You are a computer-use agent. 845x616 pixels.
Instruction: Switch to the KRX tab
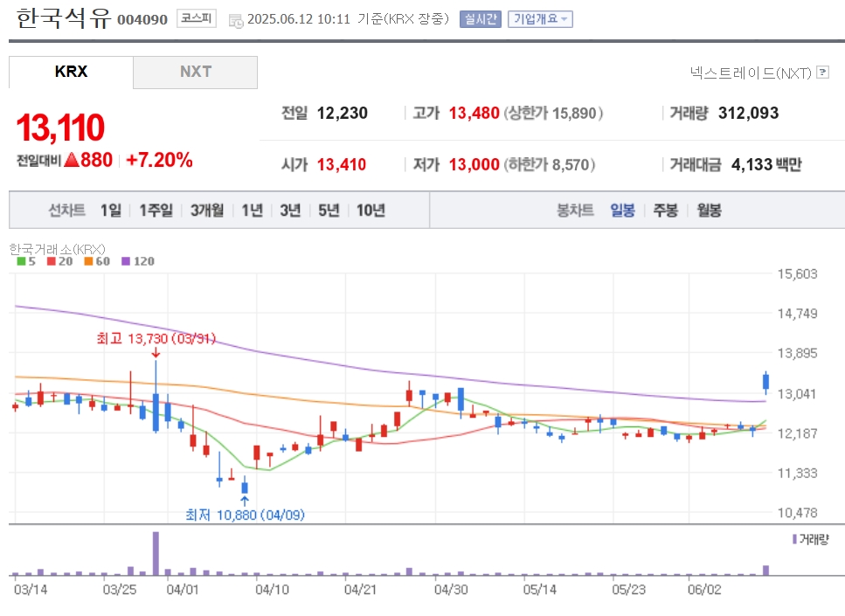(x=71, y=72)
